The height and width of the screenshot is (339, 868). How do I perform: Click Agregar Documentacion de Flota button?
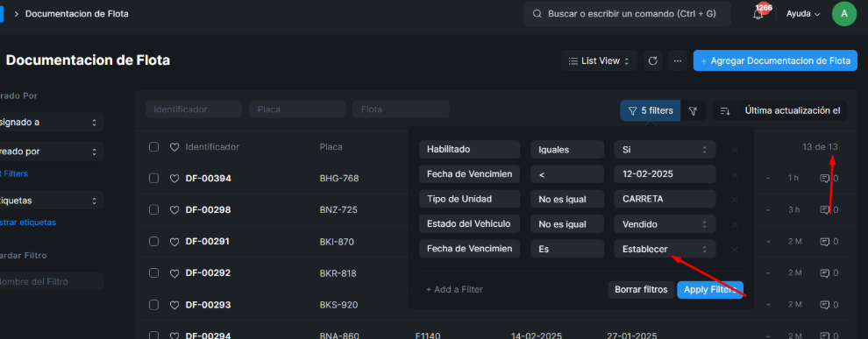(x=775, y=60)
